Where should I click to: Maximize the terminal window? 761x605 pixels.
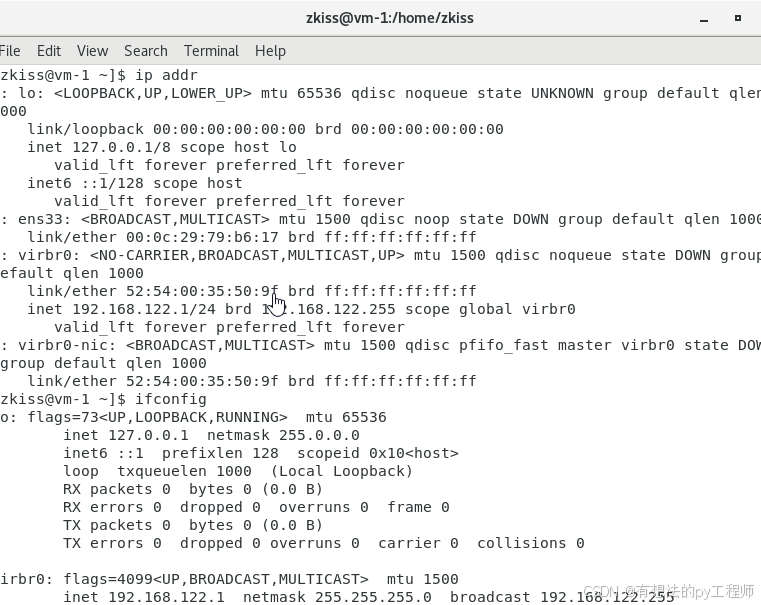[738, 18]
